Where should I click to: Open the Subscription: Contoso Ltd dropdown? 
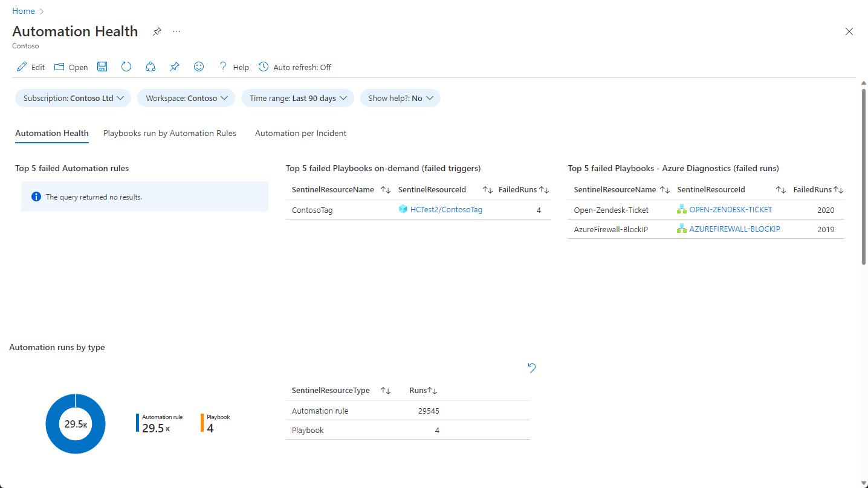[73, 97]
